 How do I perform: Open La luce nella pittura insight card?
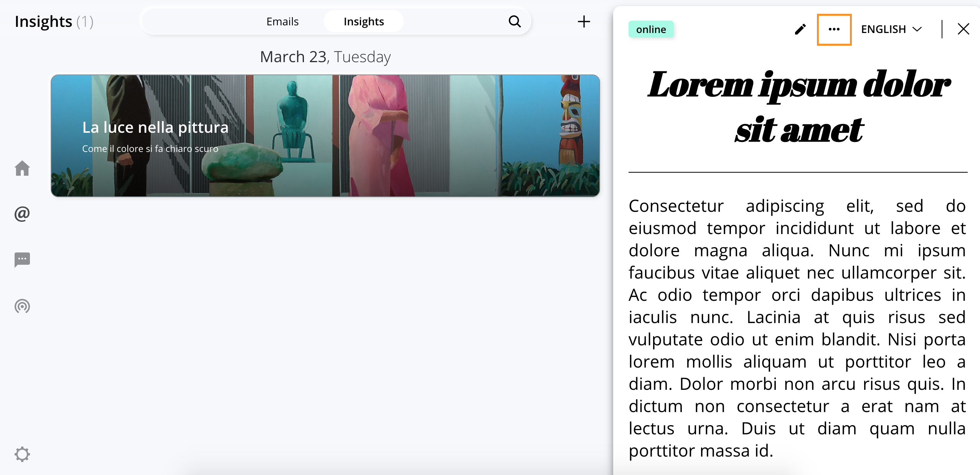tap(325, 135)
